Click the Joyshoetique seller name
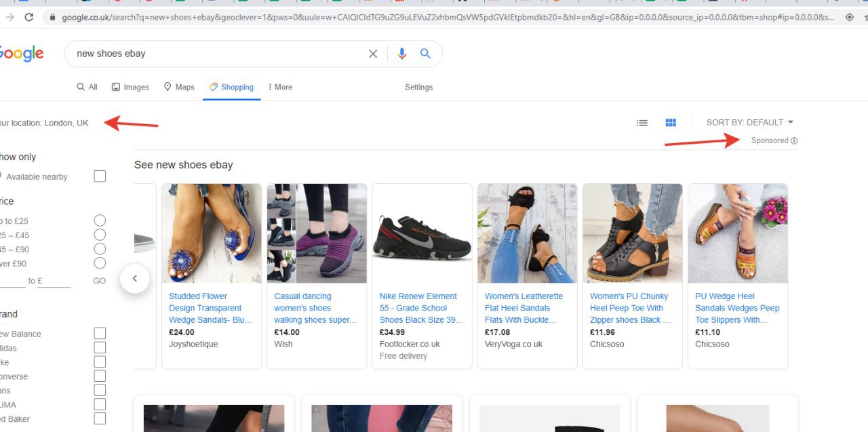 193,344
